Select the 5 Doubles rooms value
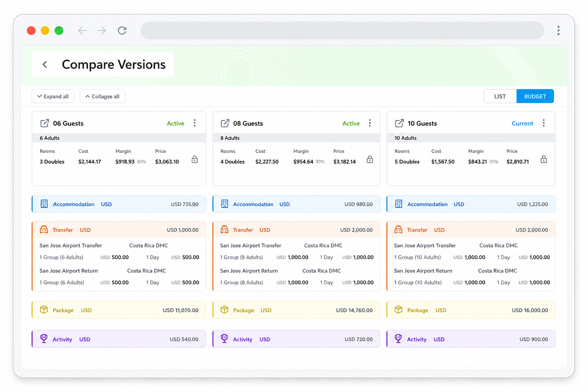The width and height of the screenshot is (588, 392). (407, 162)
